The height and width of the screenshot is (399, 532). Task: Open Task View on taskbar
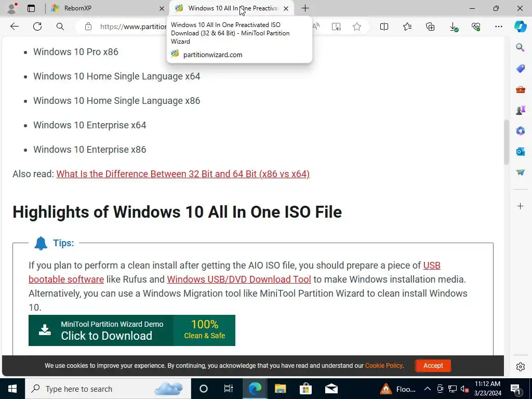point(229,389)
